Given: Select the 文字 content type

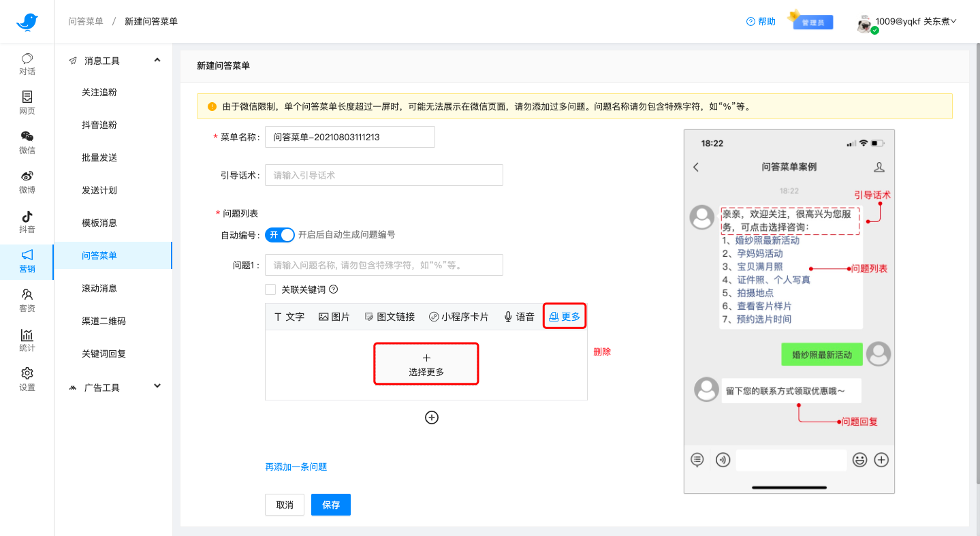Looking at the screenshot, I should click(x=289, y=316).
